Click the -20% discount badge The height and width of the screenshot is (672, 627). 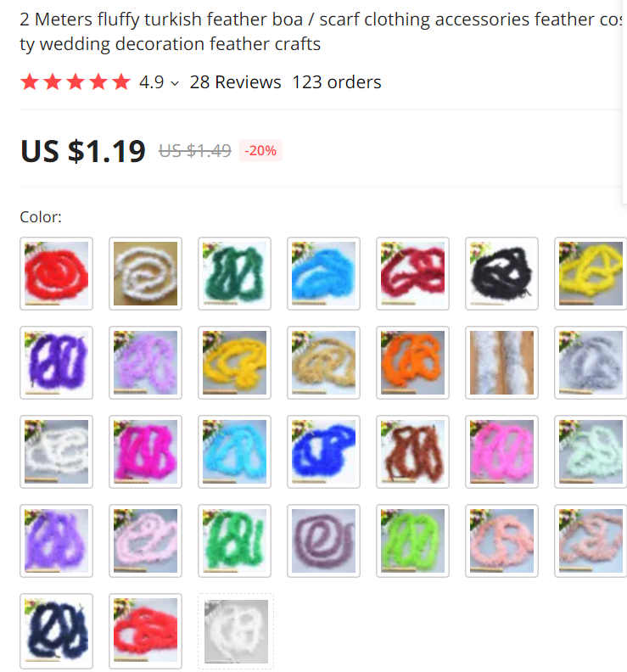[x=260, y=150]
